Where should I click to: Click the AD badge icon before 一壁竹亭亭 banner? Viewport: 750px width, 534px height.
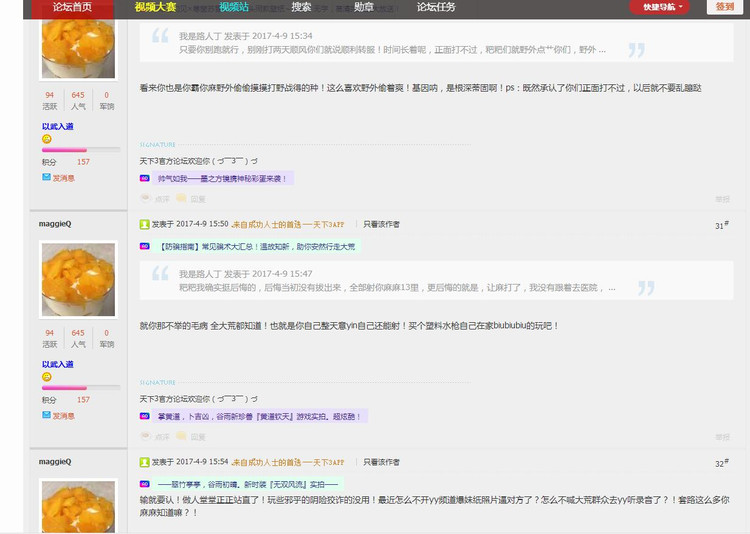[144, 484]
